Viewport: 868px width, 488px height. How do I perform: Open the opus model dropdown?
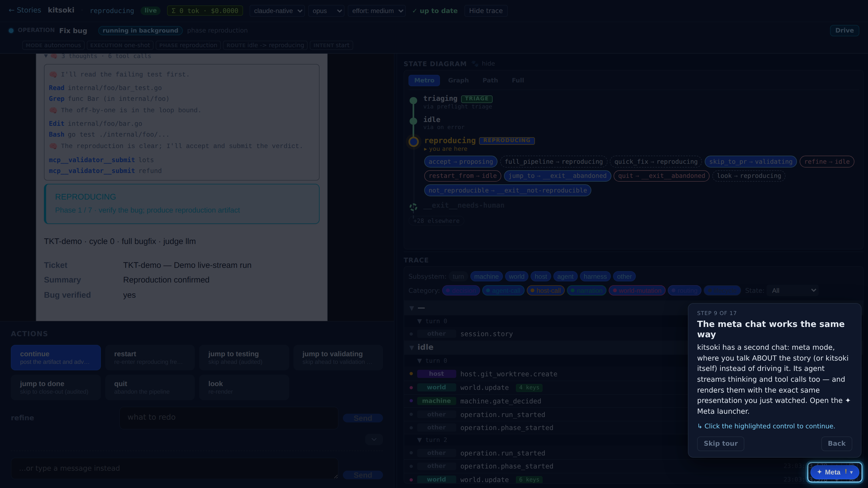[x=326, y=11]
